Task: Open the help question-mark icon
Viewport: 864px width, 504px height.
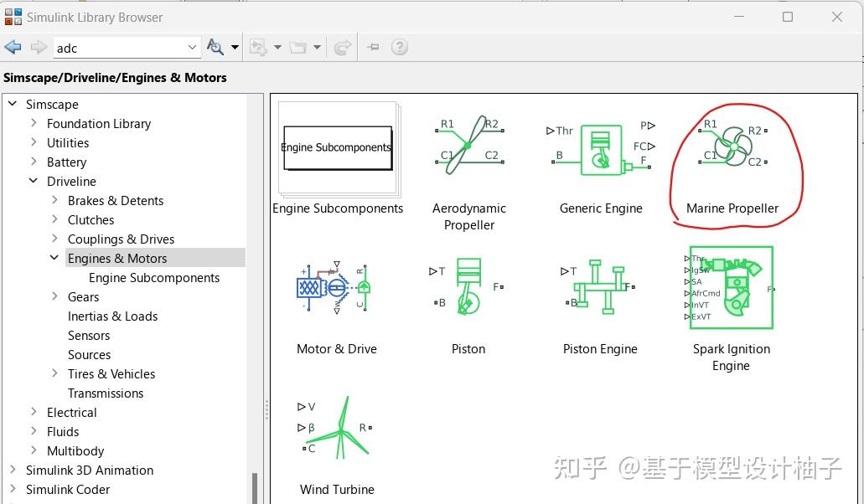Action: [x=400, y=47]
